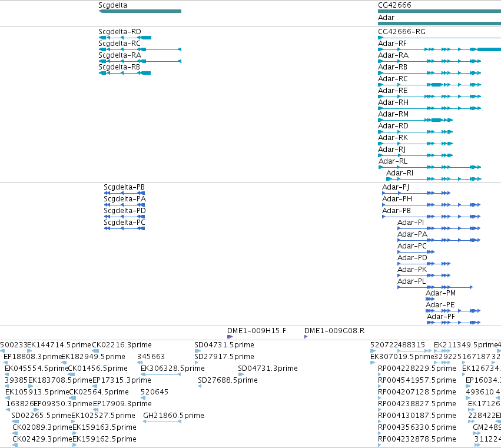Click EST label 520645
Image resolution: width=501 pixels, height=448 pixels.
(x=154, y=393)
